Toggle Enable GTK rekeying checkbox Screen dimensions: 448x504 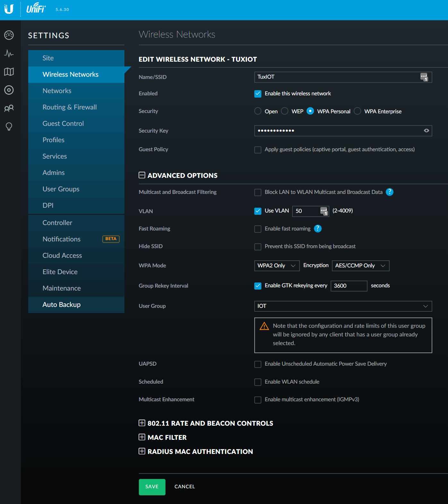pyautogui.click(x=258, y=286)
